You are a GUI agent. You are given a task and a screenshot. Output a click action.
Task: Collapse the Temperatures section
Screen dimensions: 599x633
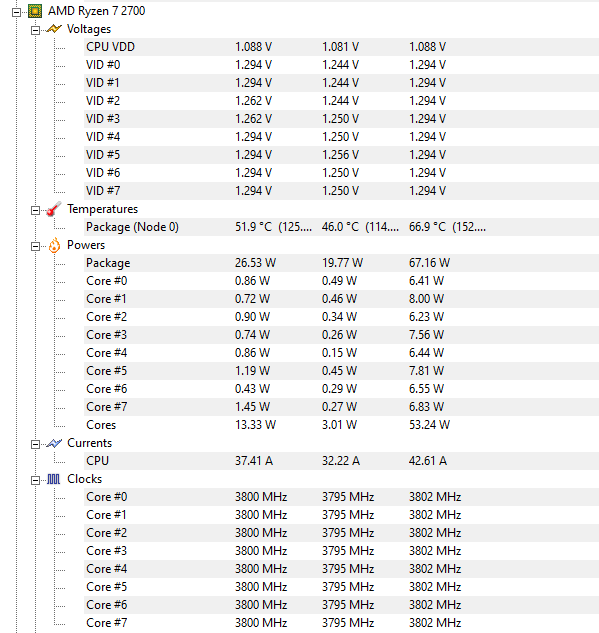point(36,210)
